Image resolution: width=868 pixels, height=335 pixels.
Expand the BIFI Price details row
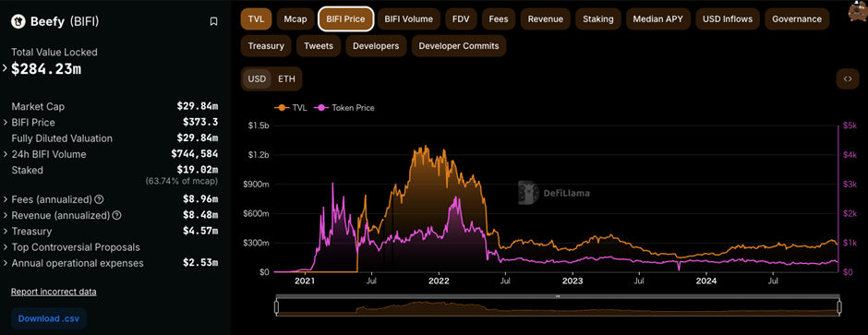[6, 122]
